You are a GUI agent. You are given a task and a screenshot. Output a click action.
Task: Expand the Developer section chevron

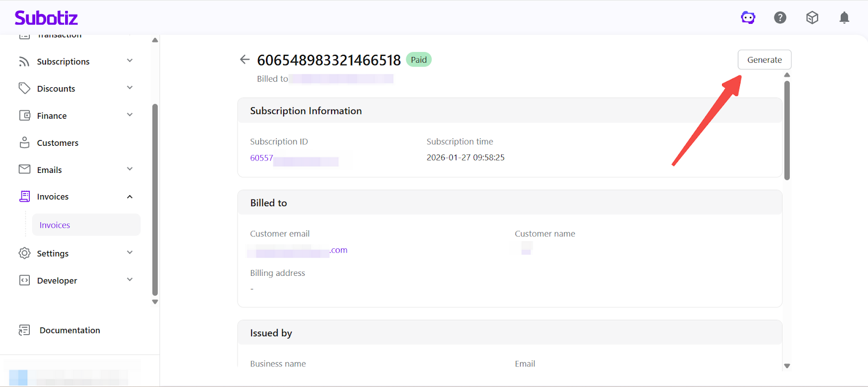(130, 280)
